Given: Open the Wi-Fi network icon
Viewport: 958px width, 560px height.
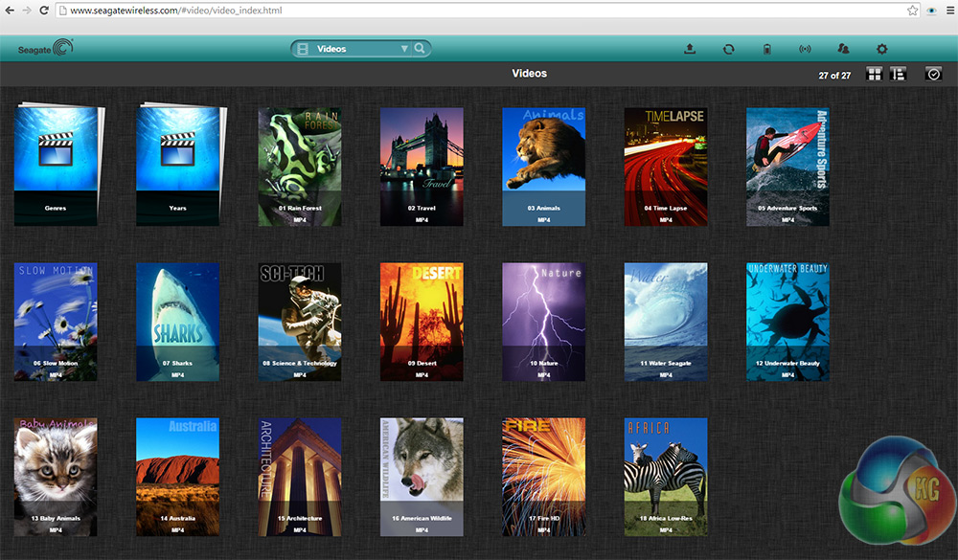Looking at the screenshot, I should tap(805, 49).
